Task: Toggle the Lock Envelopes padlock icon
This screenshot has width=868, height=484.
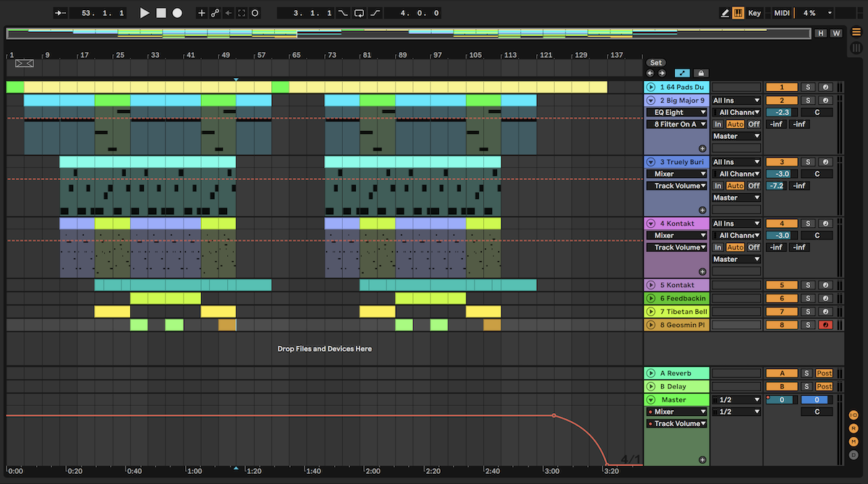Action: pyautogui.click(x=701, y=73)
